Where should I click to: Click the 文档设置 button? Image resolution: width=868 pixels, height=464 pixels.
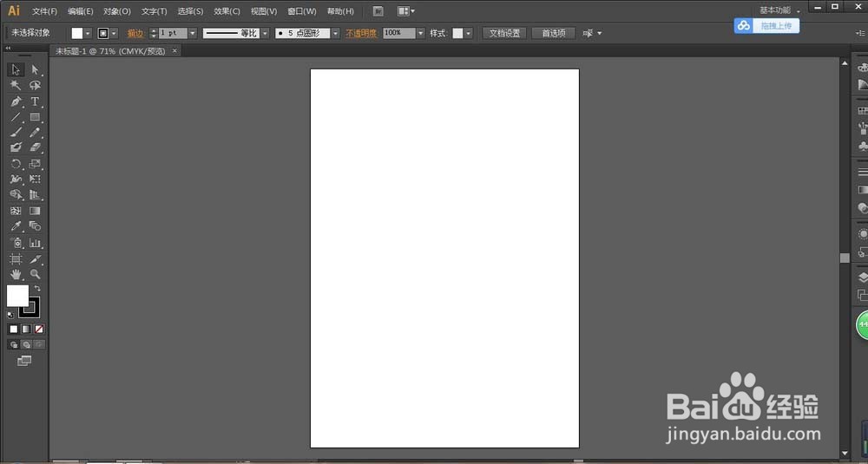coord(504,33)
